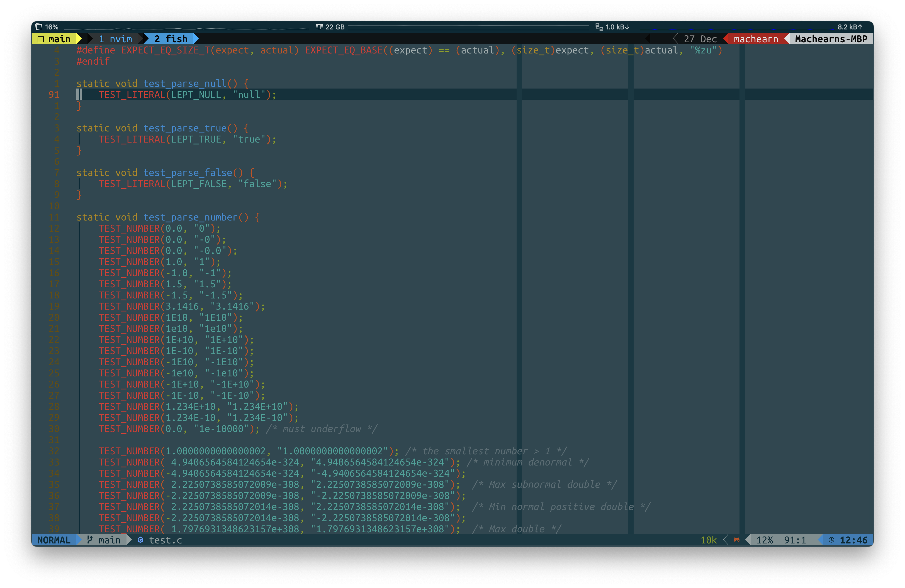Click the current line number 91
The height and width of the screenshot is (588, 905).
click(x=54, y=95)
